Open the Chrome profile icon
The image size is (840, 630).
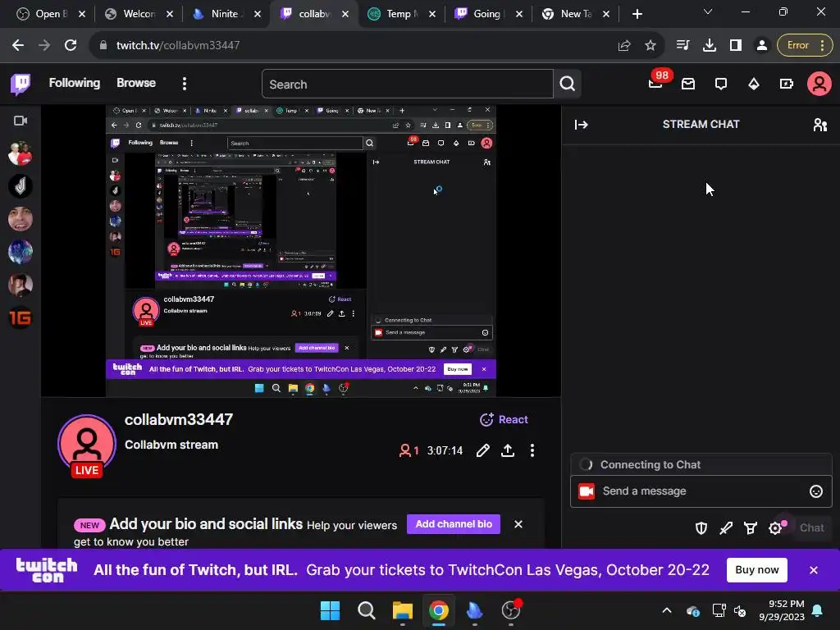[x=762, y=46]
